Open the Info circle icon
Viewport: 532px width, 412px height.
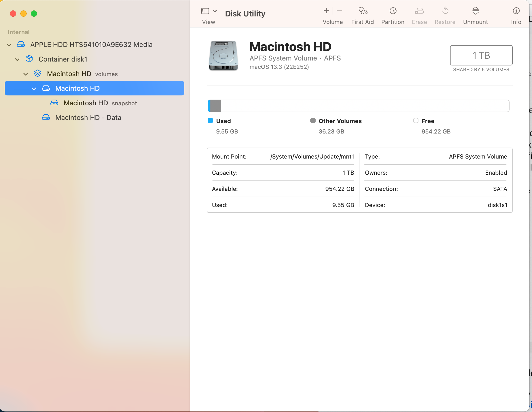516,11
